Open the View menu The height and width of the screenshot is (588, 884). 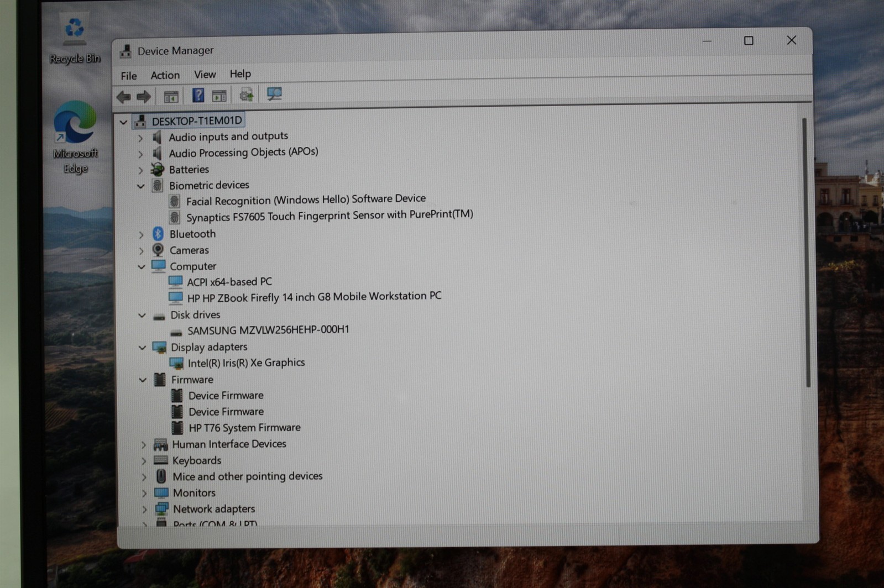(205, 74)
